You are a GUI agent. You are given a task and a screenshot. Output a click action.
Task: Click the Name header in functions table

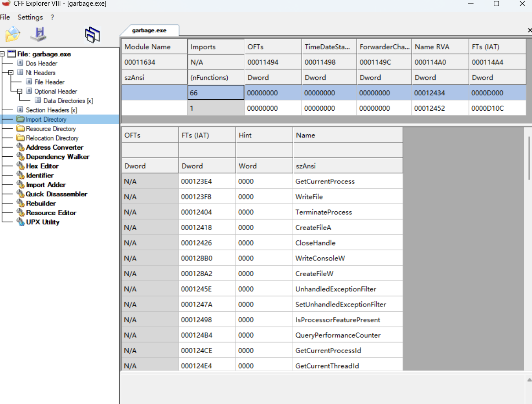pyautogui.click(x=348, y=135)
